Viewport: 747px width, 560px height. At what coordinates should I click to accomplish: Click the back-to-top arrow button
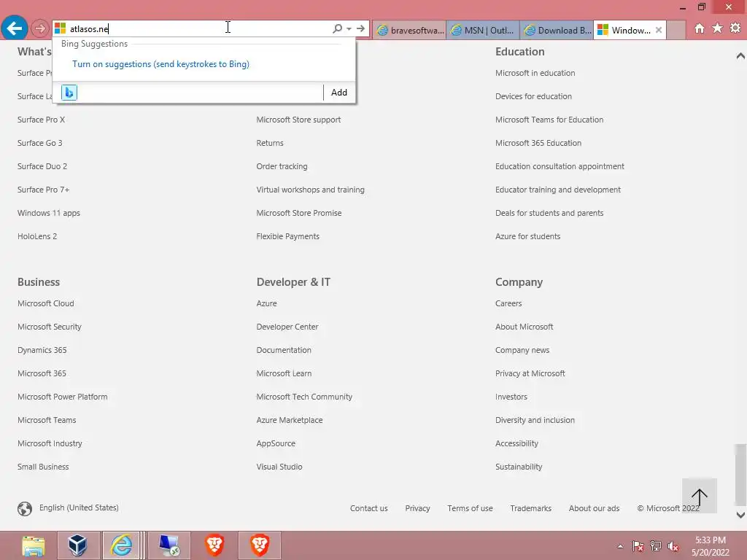[700, 496]
